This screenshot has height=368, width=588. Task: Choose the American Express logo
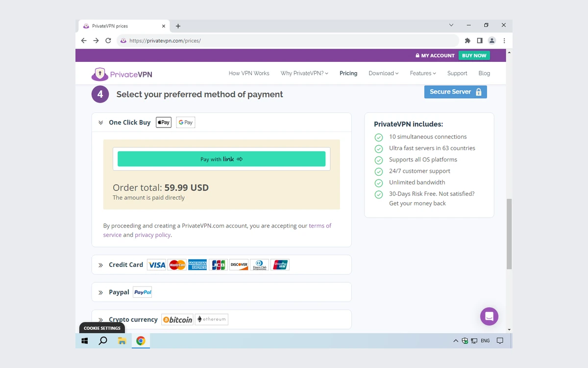(x=197, y=265)
